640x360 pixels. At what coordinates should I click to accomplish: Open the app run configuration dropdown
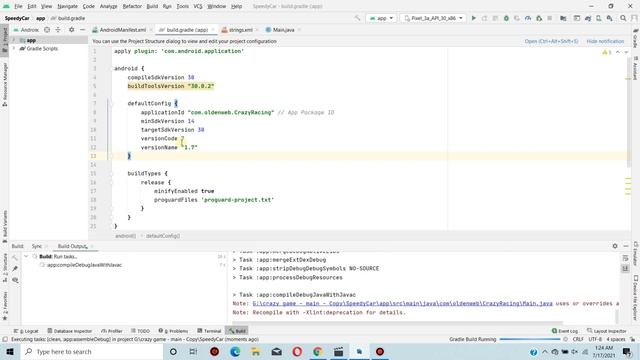pos(381,18)
